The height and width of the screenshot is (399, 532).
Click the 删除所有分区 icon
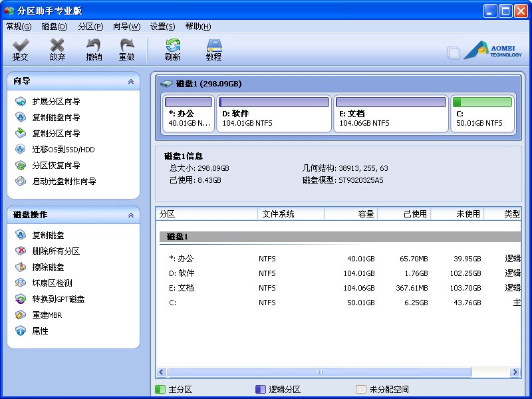[x=21, y=251]
